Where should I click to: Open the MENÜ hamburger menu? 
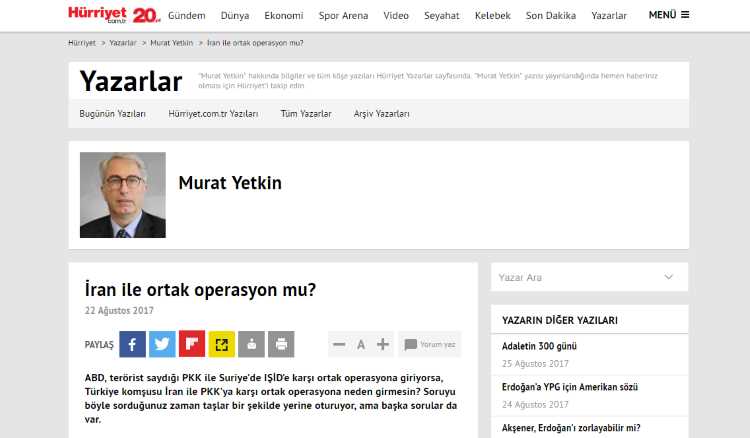pos(668,15)
